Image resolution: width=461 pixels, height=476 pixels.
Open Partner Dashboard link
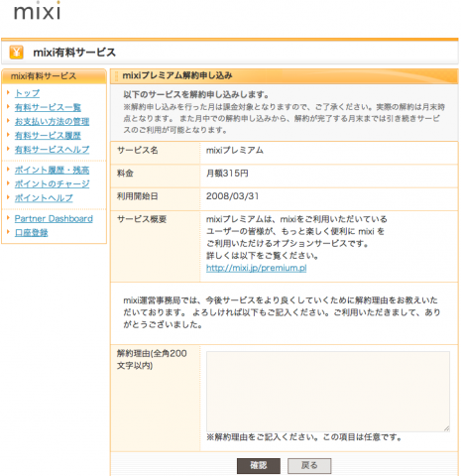click(x=54, y=218)
